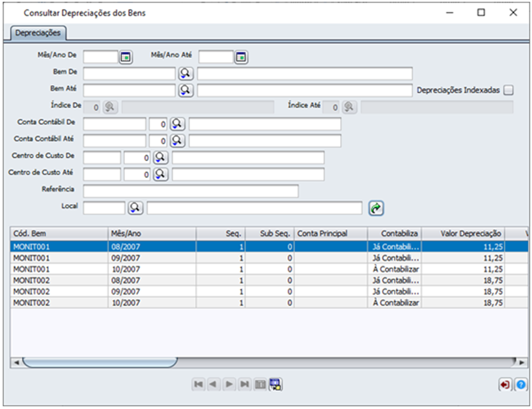Open calendar picker for Mês/Ano De
The height and width of the screenshot is (409, 532).
pyautogui.click(x=126, y=57)
